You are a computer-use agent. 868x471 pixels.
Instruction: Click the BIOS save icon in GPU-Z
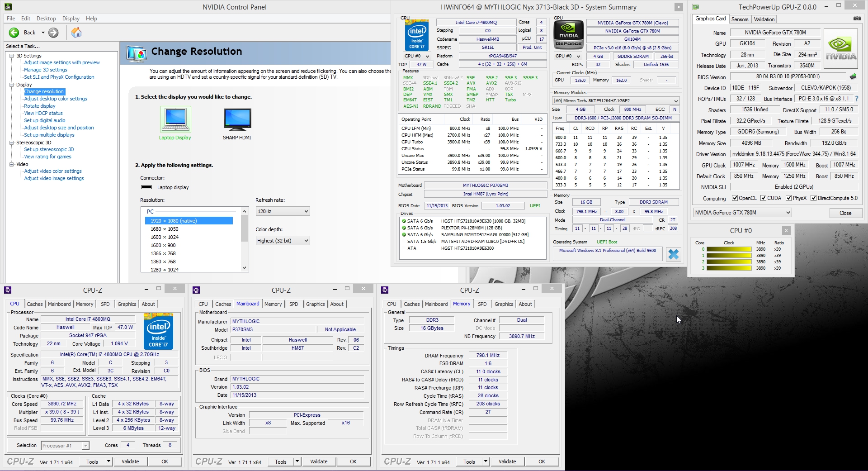[x=853, y=76]
